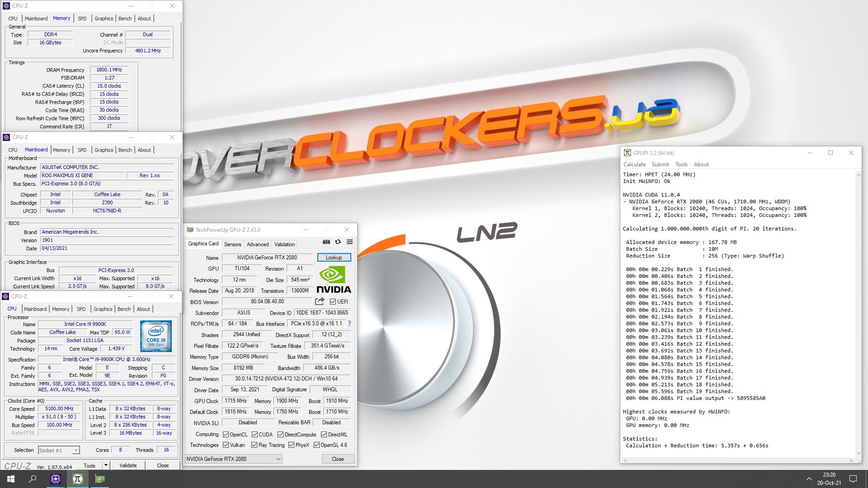Open GPU selection dropdown in GPU-Z
Screen dimensions: 868x488
(x=234, y=459)
